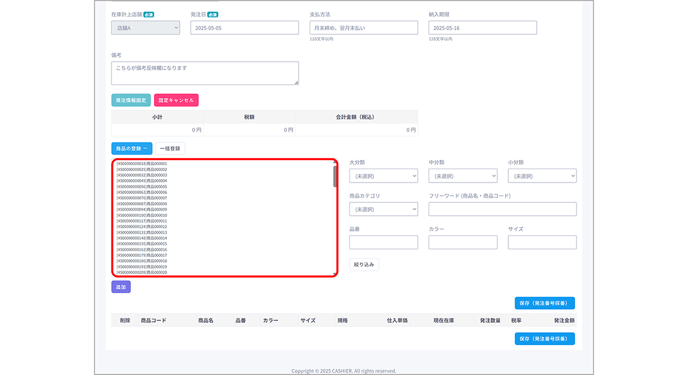This screenshot has height=375, width=688.
Task: Collapse the 商品の登録 section button
Action: 132,148
